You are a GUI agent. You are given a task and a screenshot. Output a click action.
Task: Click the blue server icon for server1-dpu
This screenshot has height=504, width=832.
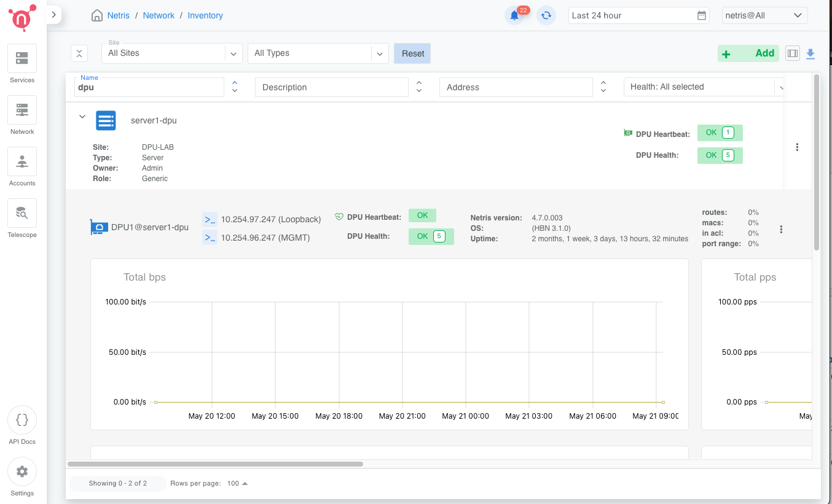[x=106, y=121]
